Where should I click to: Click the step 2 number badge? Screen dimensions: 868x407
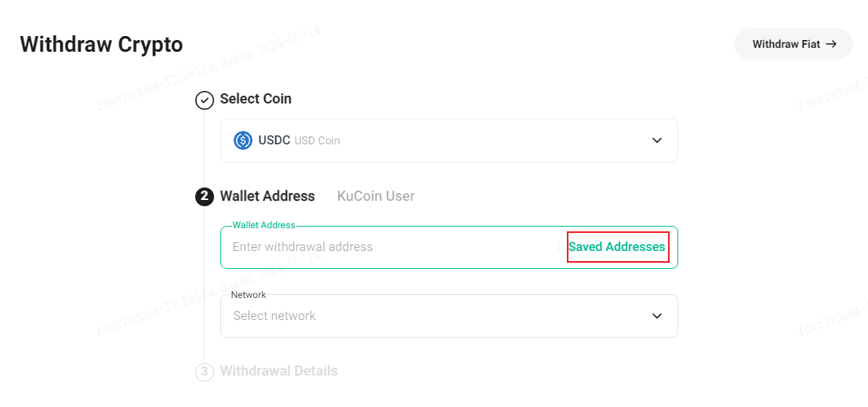pos(205,197)
